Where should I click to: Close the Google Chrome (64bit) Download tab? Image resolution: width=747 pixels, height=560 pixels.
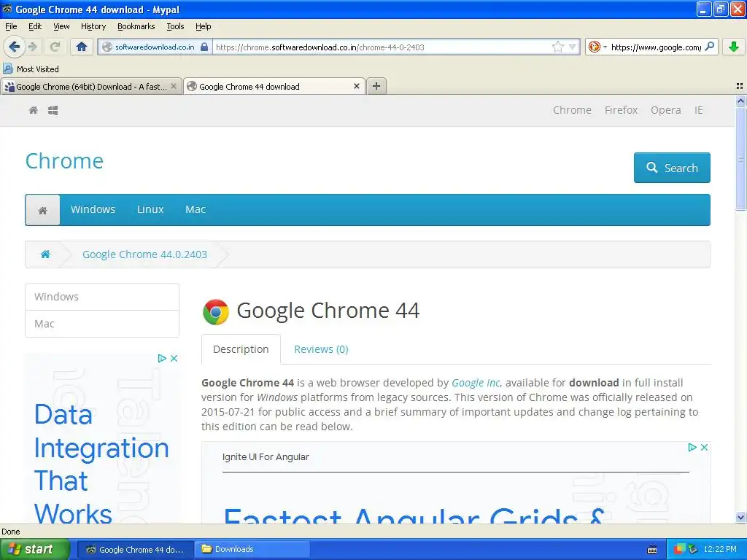[174, 86]
